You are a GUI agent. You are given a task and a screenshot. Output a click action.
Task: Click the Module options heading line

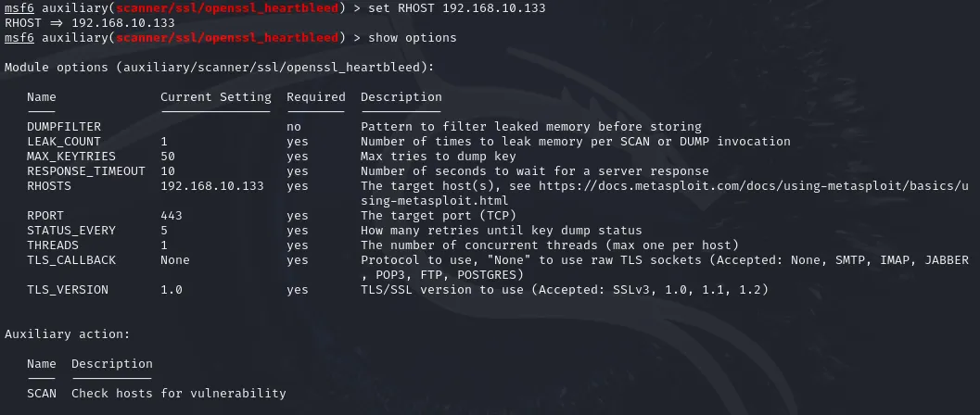[220, 68]
